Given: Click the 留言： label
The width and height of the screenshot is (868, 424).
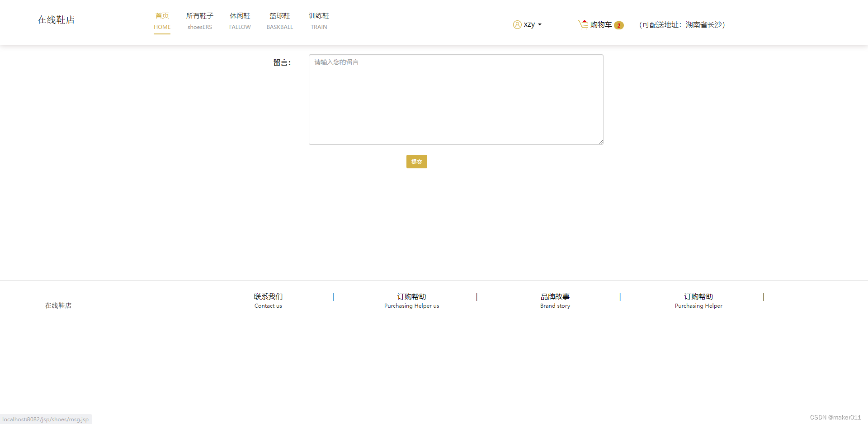Looking at the screenshot, I should click(282, 62).
